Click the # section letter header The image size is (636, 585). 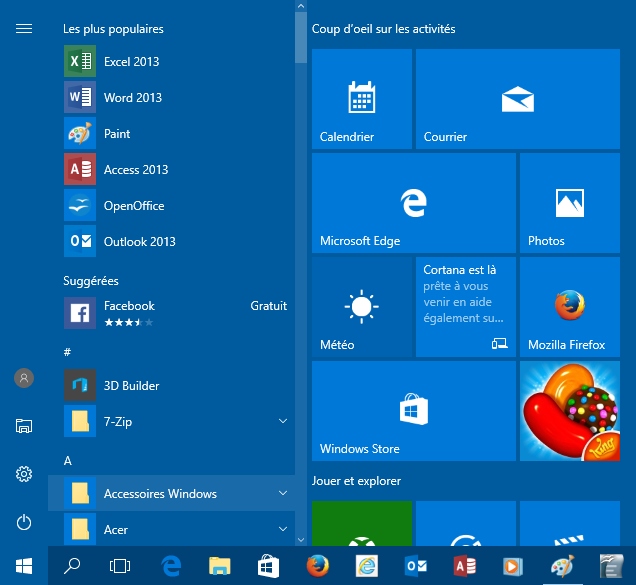[67, 352]
